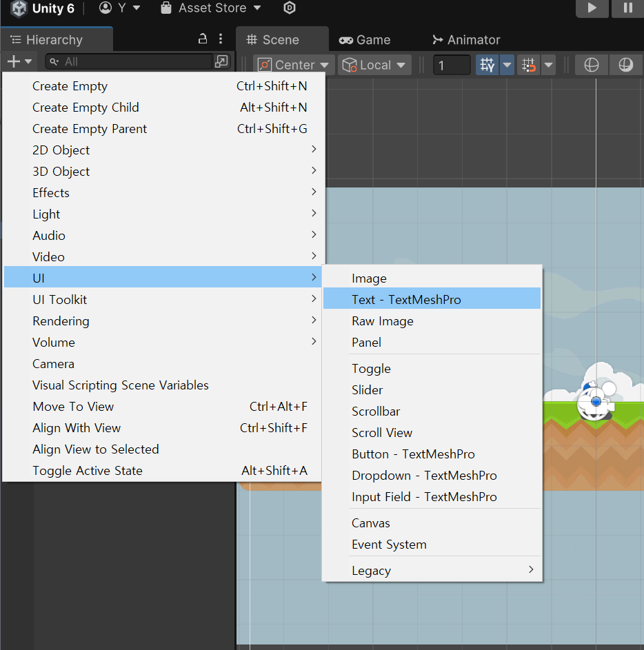Open the Hierarchy panel three-dot options menu
Viewport: 644px width, 650px height.
pyautogui.click(x=221, y=39)
